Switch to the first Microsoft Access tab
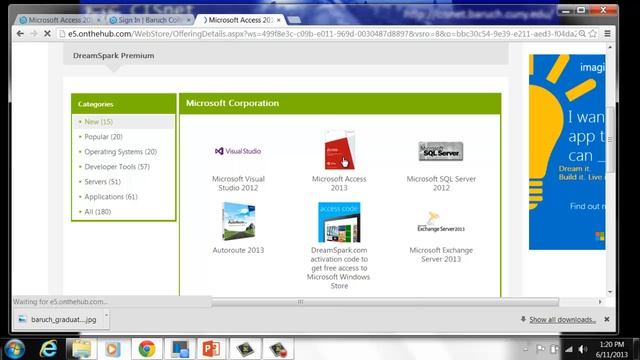The width and height of the screenshot is (640, 360). [60, 20]
